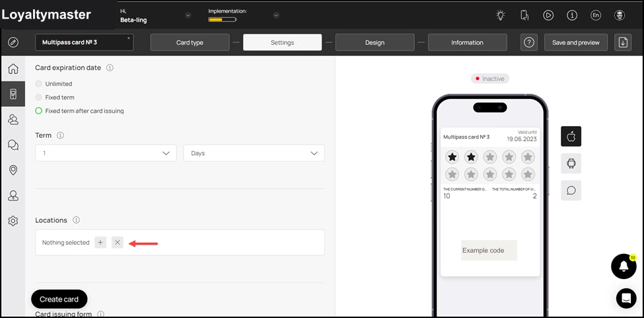This screenshot has width=644, height=318.
Task: Click the mobile phone icon in header
Action: pos(524,16)
